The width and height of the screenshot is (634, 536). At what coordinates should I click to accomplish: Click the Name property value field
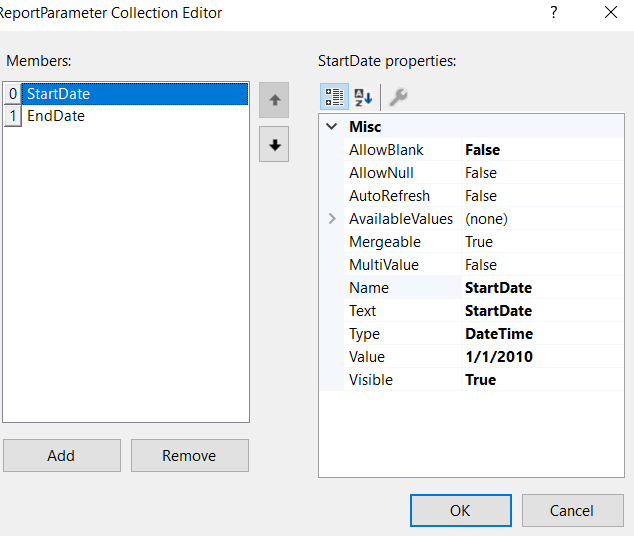click(x=498, y=288)
